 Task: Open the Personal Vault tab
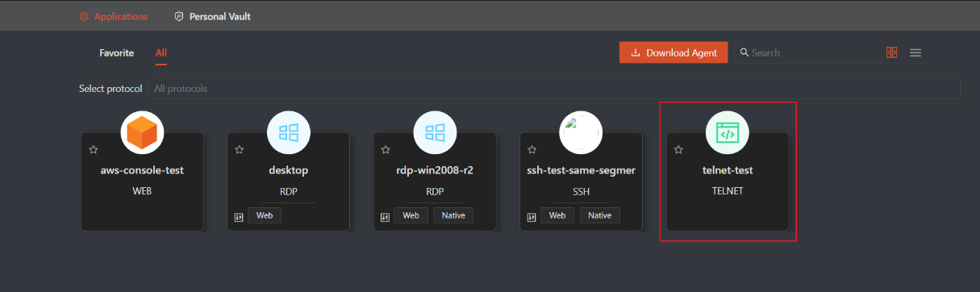212,16
